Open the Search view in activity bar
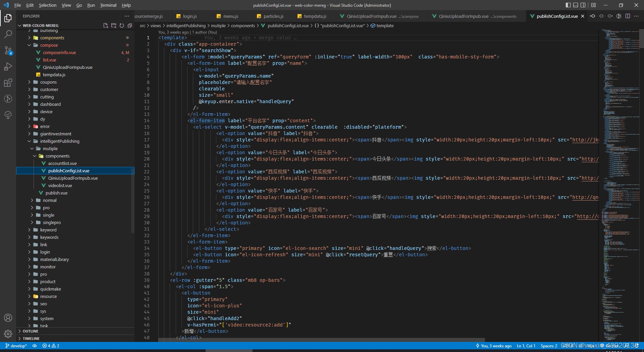 [x=8, y=34]
